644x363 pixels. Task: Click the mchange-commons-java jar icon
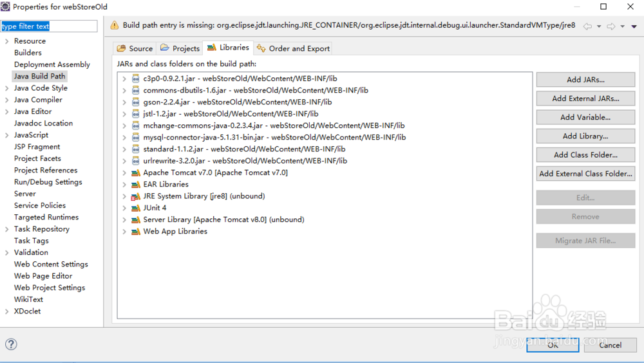tap(135, 126)
